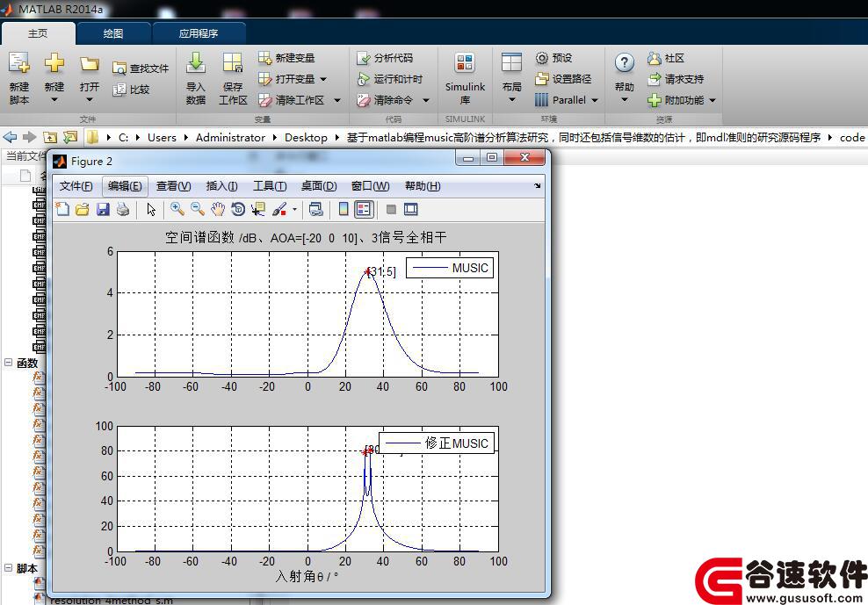Screen dimensions: 868x605
Task: Switch to the 应用程序 ribbon tab
Action: [199, 33]
